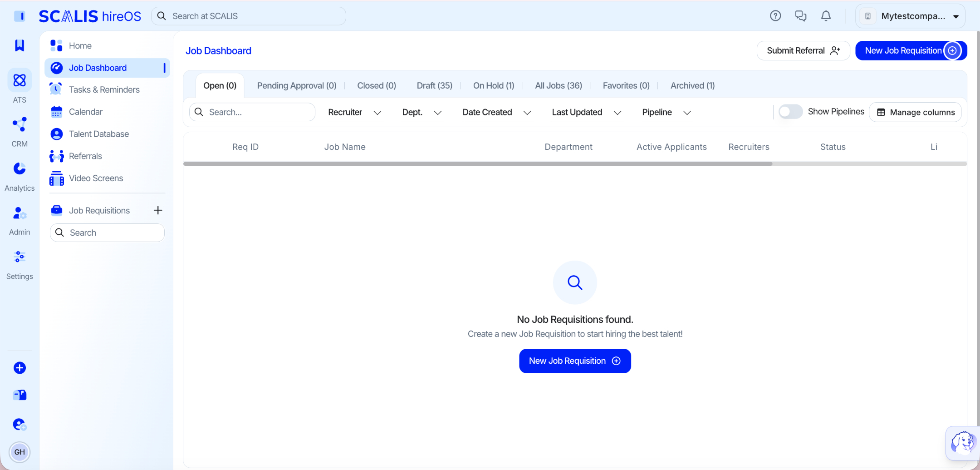The height and width of the screenshot is (470, 980).
Task: Switch to the All Jobs (36) tab
Action: coord(558,85)
